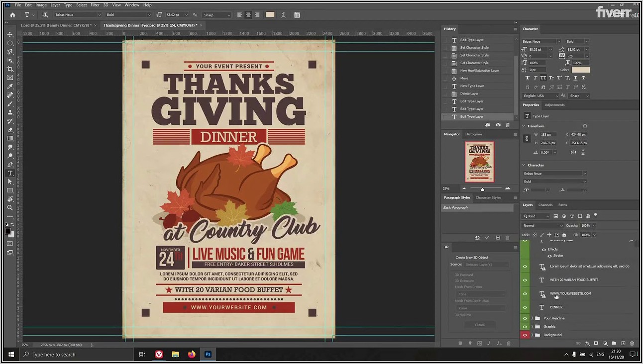643x364 pixels.
Task: Open the blend mode Normal dropdown
Action: point(542,225)
